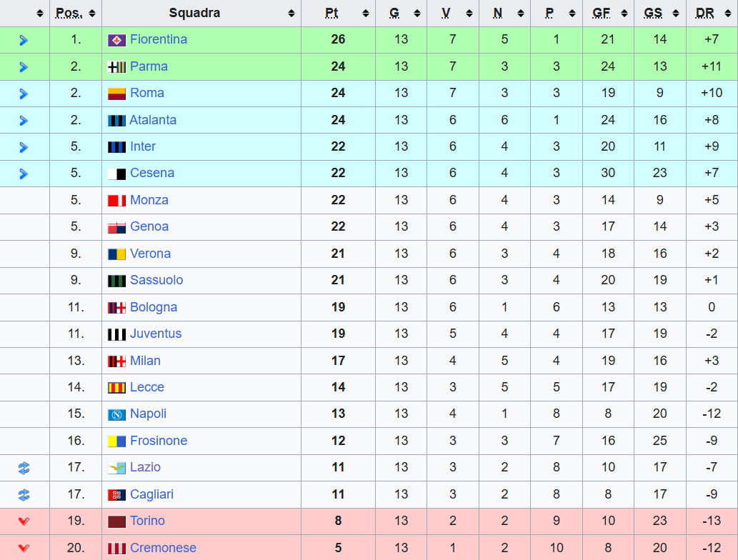Click the Fiorentina club crest icon
Screen dimensions: 738x560
pyautogui.click(x=116, y=40)
